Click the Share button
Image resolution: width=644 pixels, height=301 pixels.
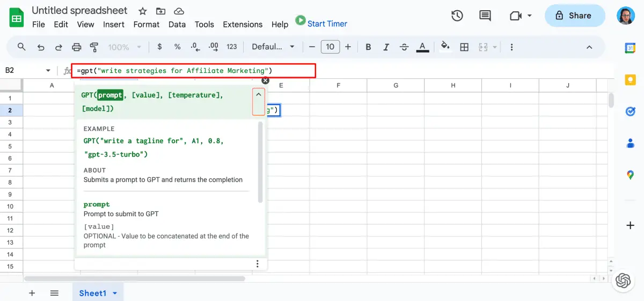point(575,16)
